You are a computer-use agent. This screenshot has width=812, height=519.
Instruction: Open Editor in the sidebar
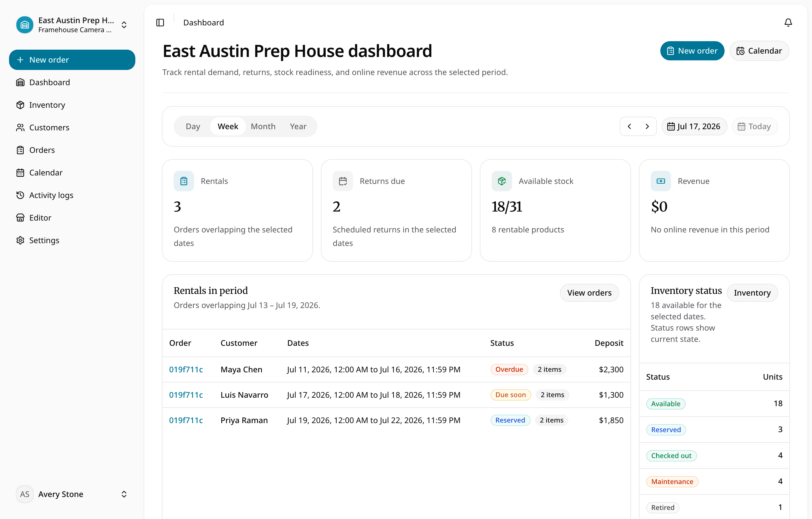tap(72, 218)
